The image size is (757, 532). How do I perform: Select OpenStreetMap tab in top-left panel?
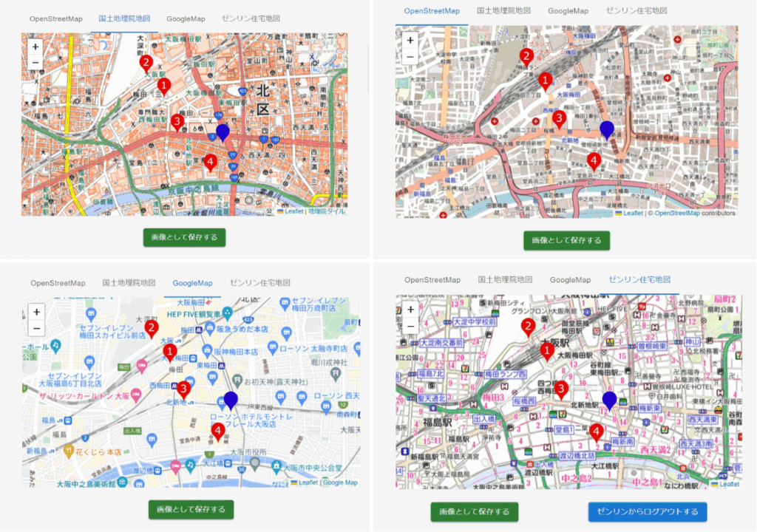56,18
